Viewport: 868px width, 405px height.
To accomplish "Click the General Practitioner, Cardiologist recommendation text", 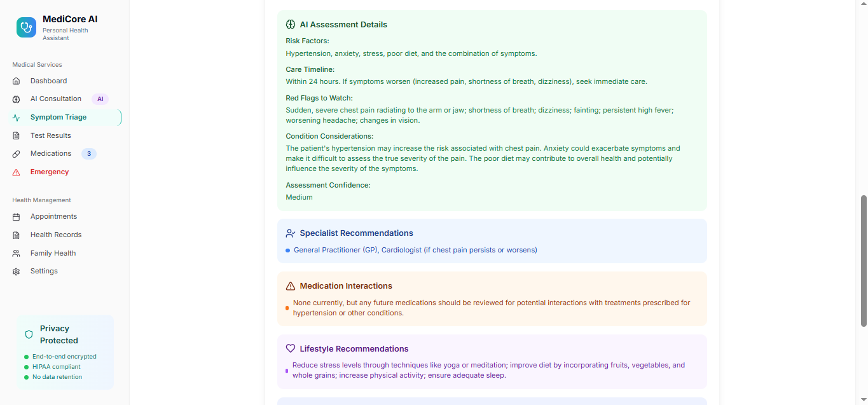I will pyautogui.click(x=415, y=250).
